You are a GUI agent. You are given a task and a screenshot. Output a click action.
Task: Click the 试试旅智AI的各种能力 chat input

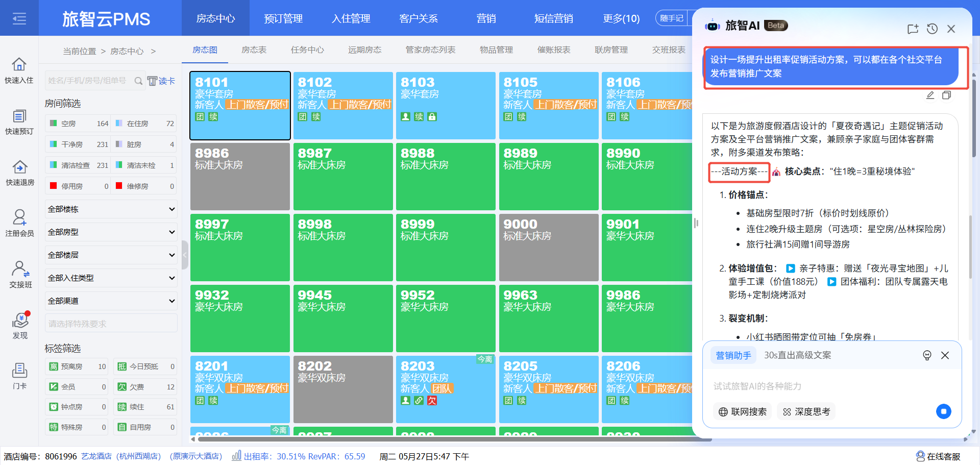pos(832,386)
